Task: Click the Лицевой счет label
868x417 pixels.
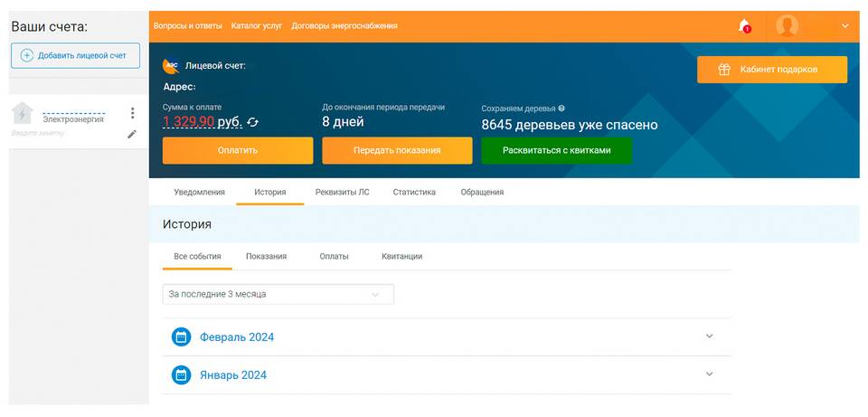Action: click(215, 66)
